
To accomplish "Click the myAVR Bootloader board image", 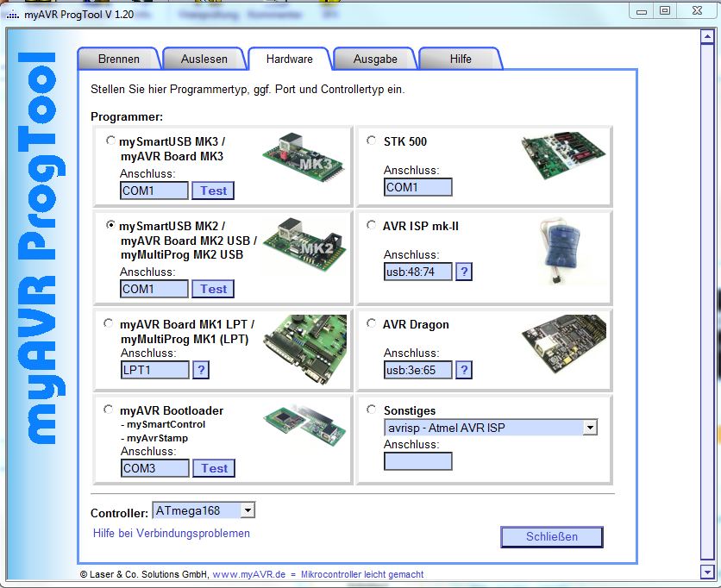I will pyautogui.click(x=304, y=425).
